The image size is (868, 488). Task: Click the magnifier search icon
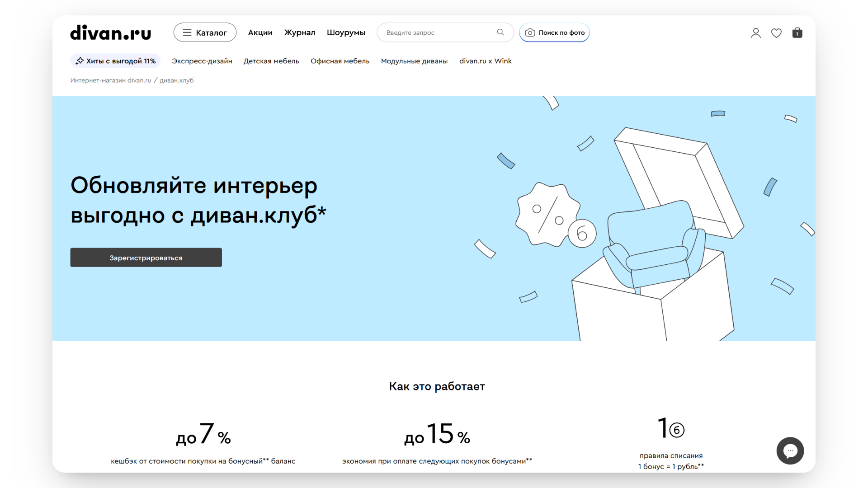pyautogui.click(x=500, y=32)
